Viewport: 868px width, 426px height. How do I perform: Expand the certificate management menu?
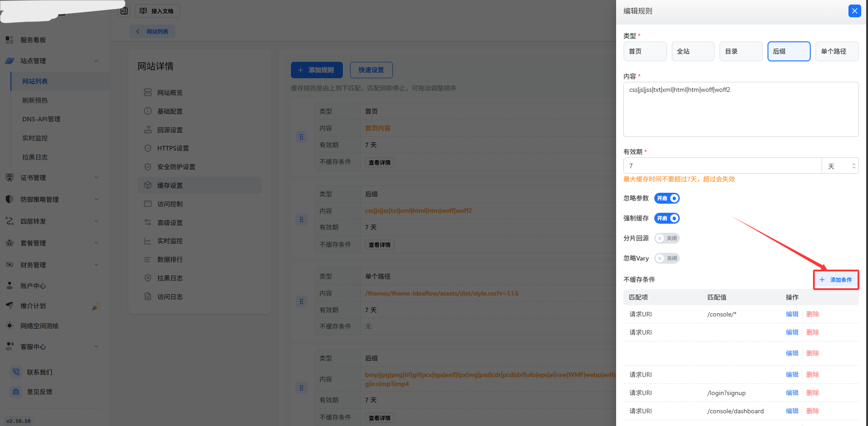[96, 178]
